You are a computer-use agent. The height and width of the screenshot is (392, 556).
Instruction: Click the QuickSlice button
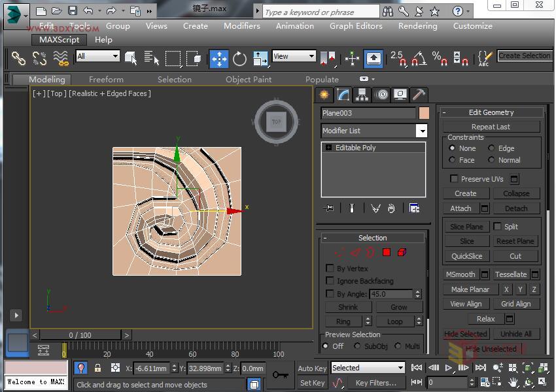(x=466, y=255)
